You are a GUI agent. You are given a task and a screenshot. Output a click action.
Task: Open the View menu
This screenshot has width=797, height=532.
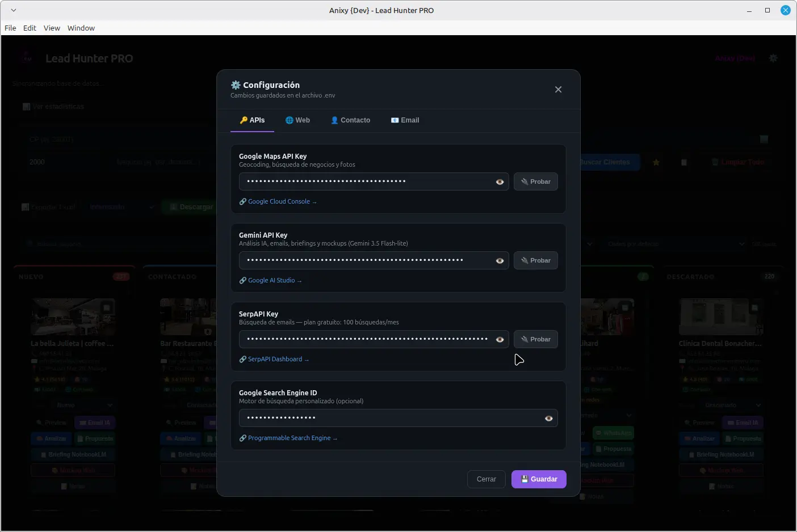52,28
